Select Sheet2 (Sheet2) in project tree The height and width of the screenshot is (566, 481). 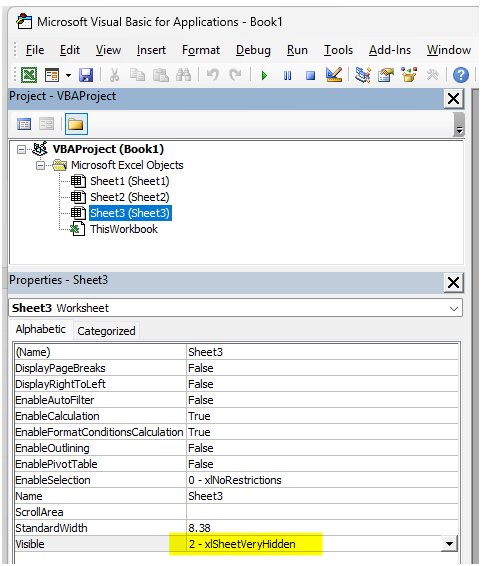point(130,197)
